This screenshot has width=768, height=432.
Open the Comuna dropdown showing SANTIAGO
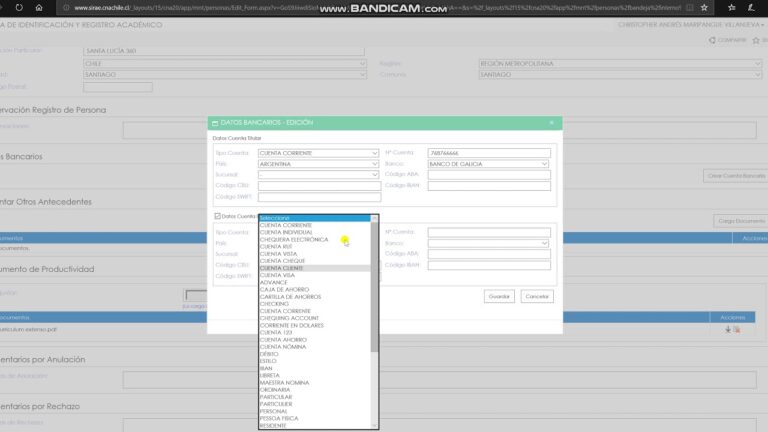pos(620,74)
